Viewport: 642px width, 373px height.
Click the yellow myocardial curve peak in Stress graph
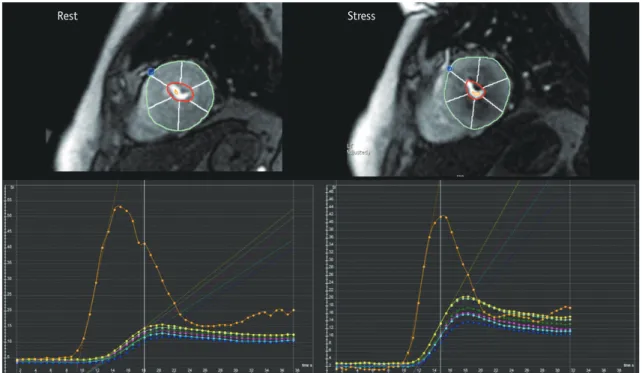coord(467,297)
